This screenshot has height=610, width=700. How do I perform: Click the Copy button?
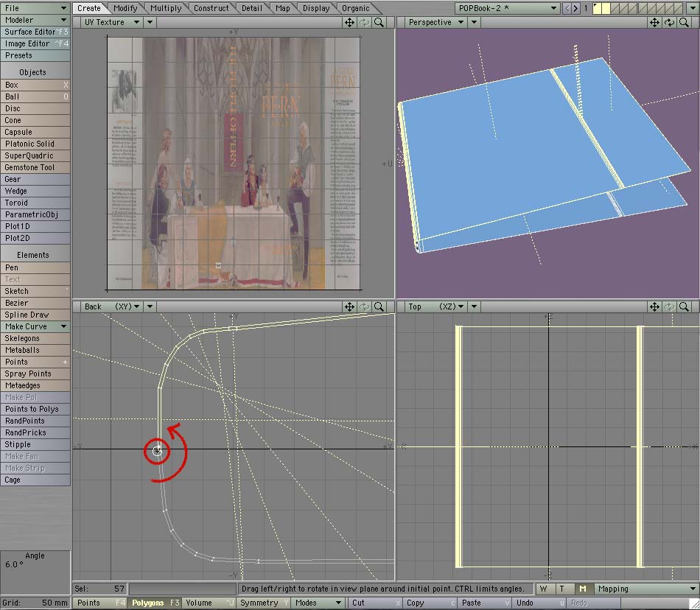(429, 603)
